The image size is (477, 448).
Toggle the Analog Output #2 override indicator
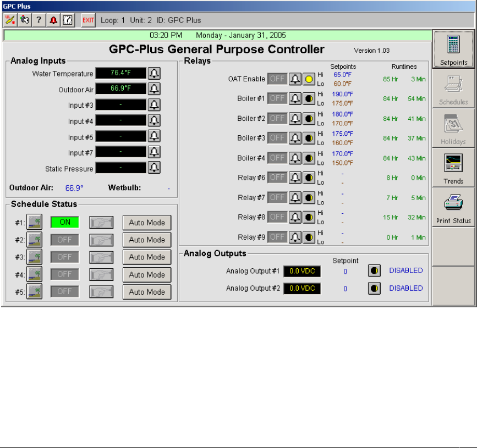(374, 289)
